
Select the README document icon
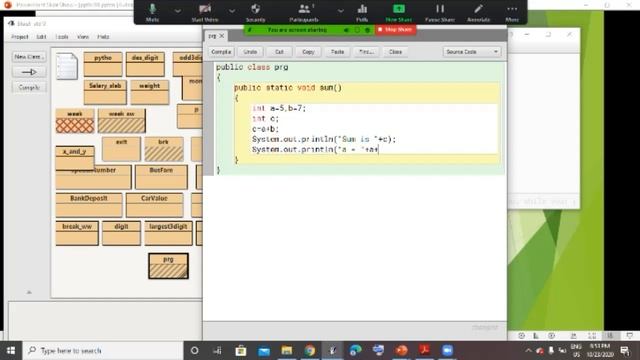pos(67,66)
